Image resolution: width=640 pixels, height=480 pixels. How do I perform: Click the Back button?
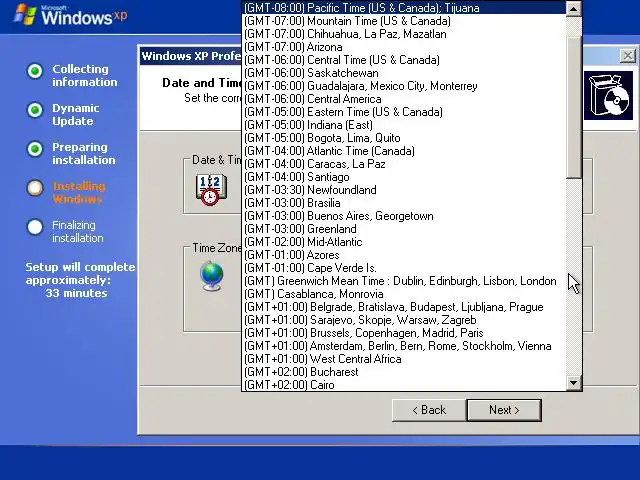(429, 410)
